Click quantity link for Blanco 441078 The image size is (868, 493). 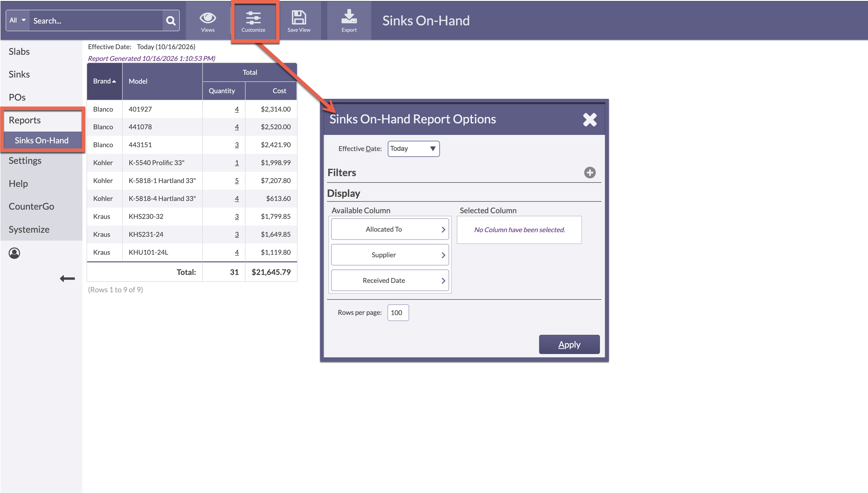(x=237, y=127)
